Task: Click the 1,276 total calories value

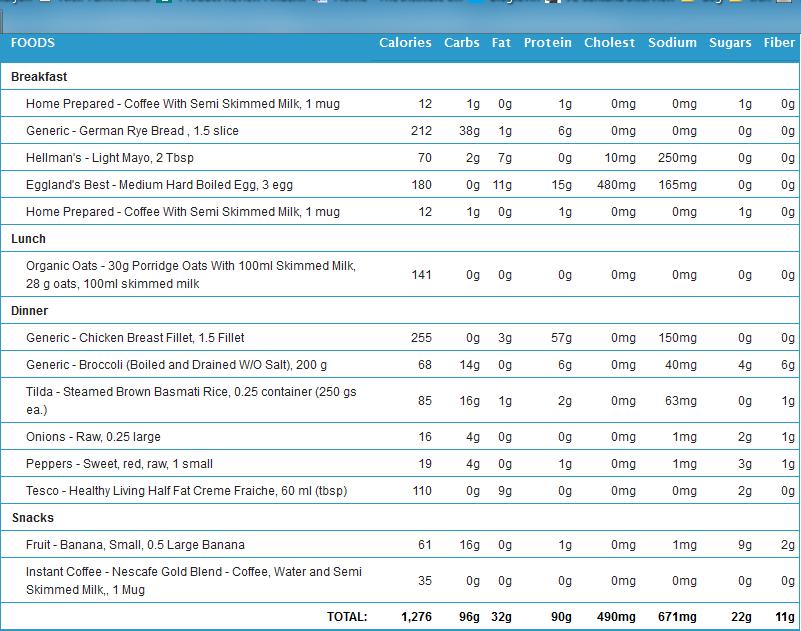Action: pyautogui.click(x=416, y=617)
